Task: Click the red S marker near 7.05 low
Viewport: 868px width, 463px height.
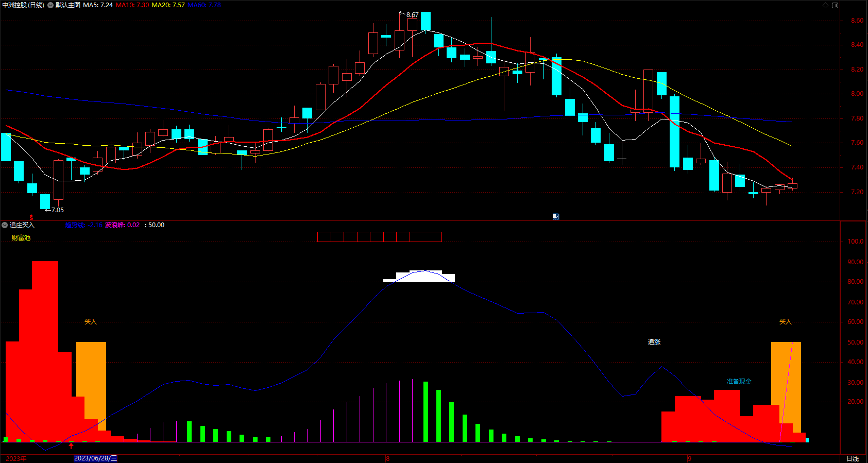Action: click(31, 218)
